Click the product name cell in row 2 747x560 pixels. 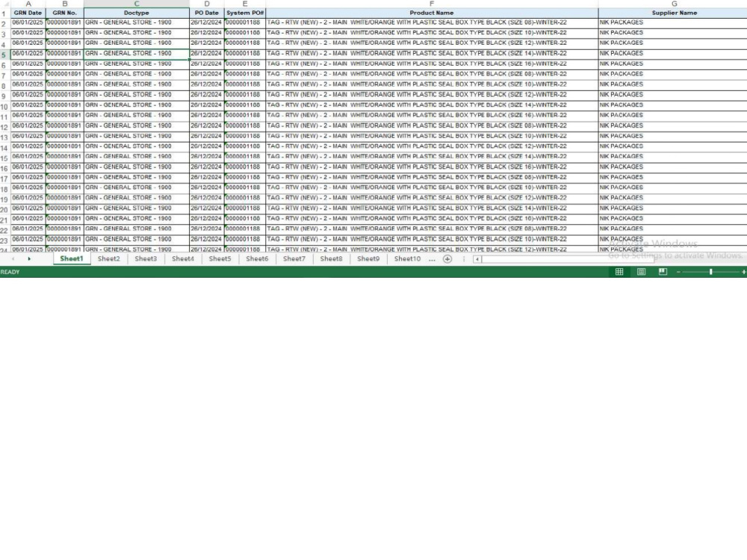tap(432, 22)
